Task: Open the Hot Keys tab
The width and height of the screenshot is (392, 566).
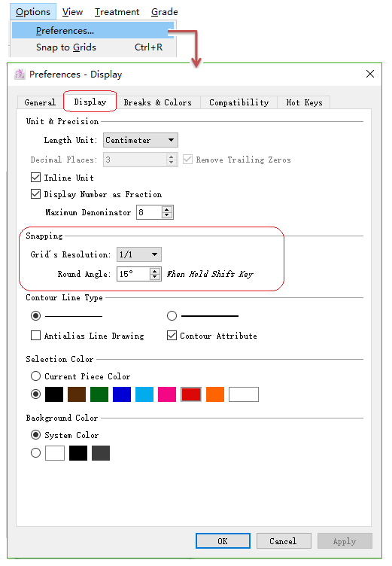Action: coord(304,102)
